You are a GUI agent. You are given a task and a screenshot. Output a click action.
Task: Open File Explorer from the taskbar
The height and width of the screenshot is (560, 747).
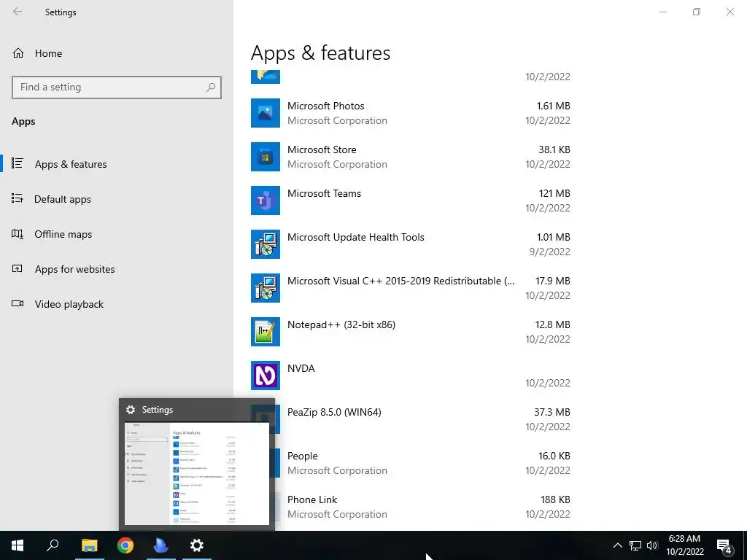tap(89, 545)
